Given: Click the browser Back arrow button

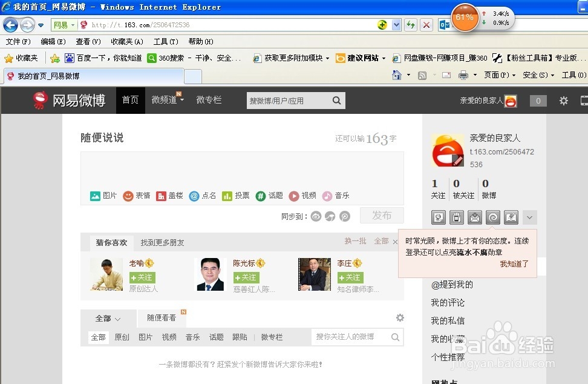Looking at the screenshot, I should click(x=10, y=25).
